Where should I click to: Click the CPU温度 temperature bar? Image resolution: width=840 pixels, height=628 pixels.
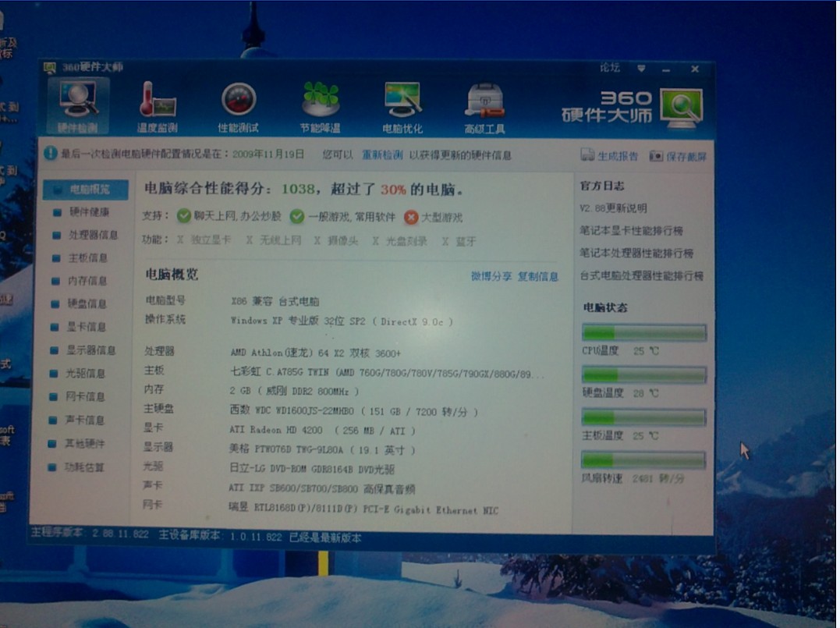(644, 333)
